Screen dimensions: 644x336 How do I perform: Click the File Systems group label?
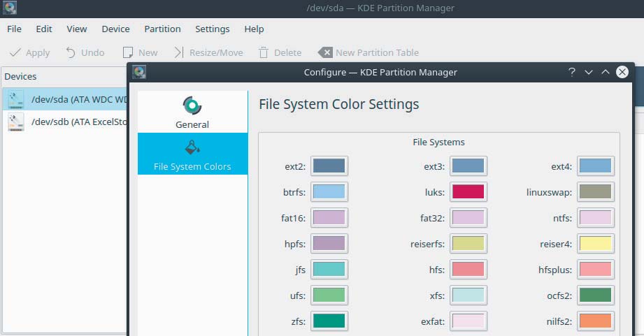click(x=438, y=143)
